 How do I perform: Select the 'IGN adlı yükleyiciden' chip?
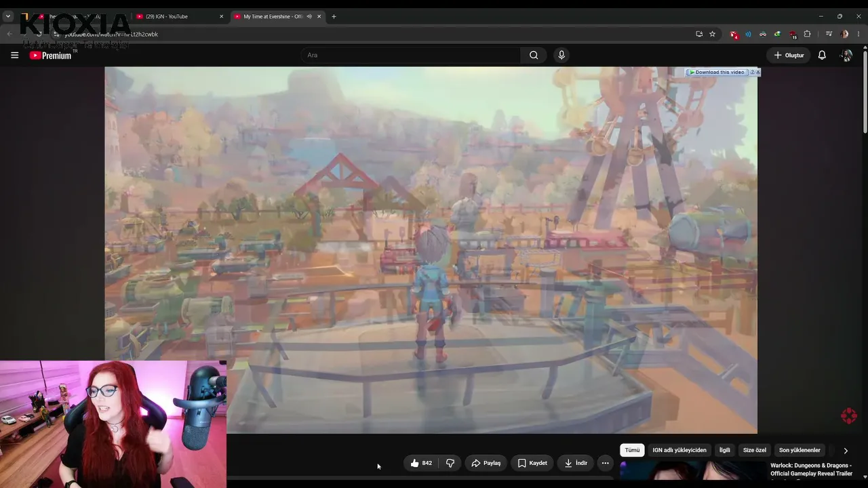[679, 450]
